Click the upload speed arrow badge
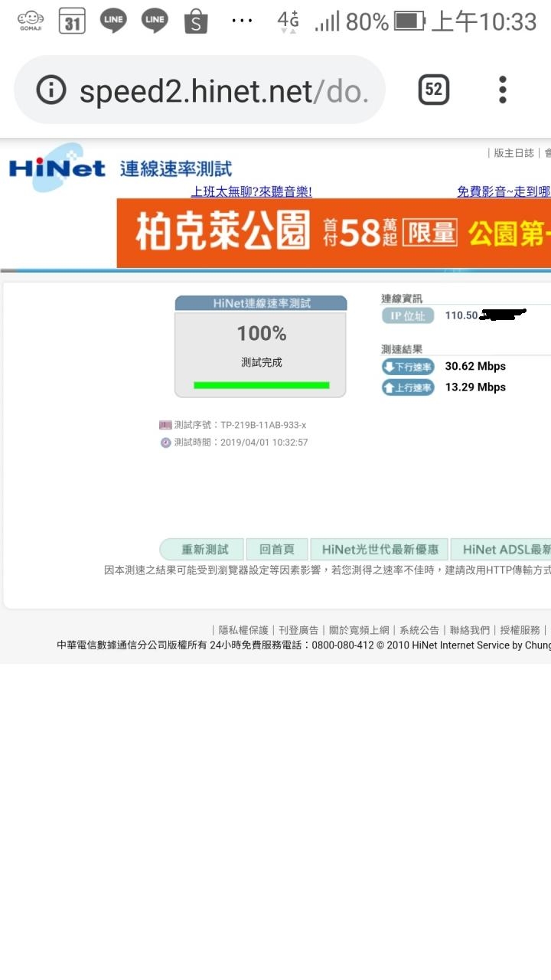Image resolution: width=551 pixels, height=980 pixels. pyautogui.click(x=408, y=387)
